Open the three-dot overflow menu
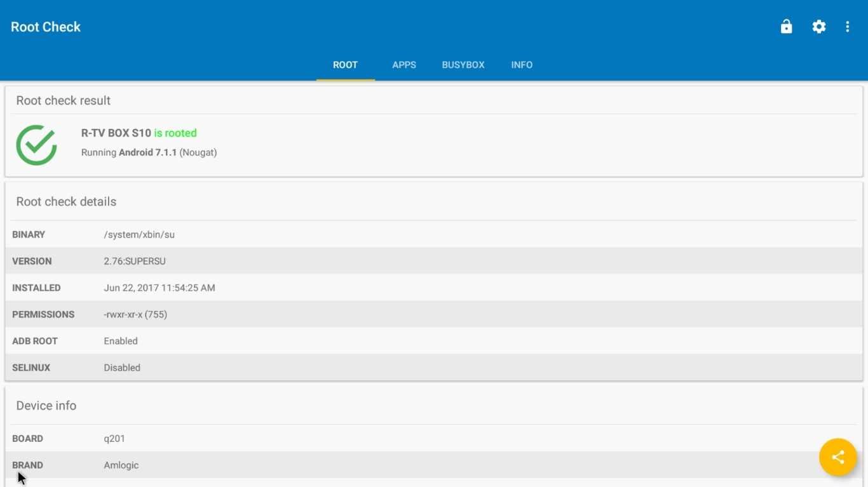The image size is (868, 487). [x=847, y=27]
